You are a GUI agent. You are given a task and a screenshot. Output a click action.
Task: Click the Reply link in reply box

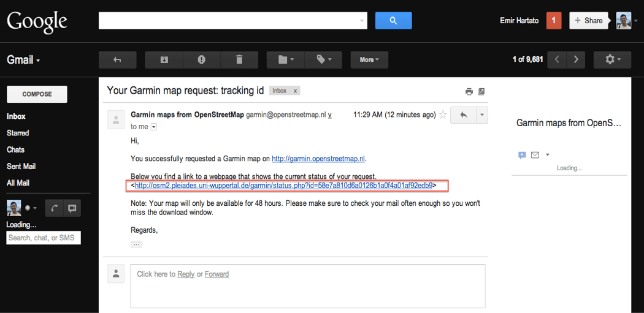coord(186,274)
